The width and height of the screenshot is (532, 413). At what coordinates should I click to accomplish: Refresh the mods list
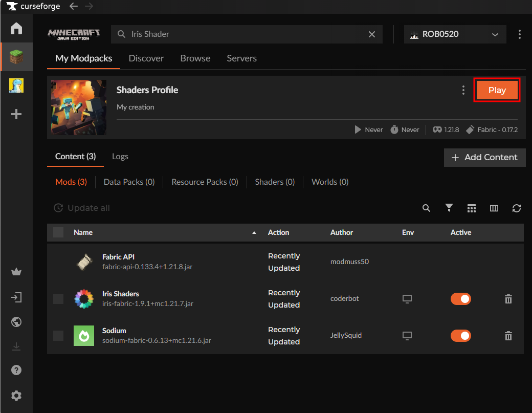[516, 208]
